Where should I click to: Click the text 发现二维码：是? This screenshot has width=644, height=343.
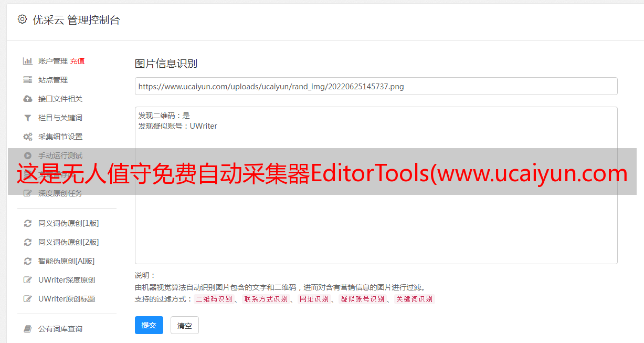point(164,116)
